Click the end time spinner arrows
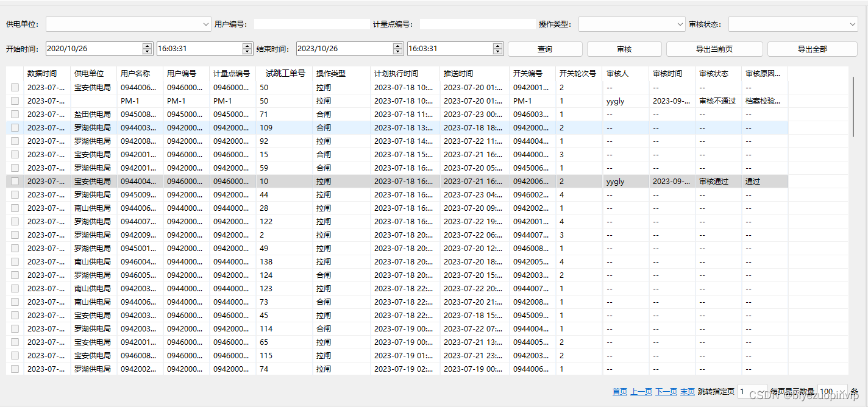The width and height of the screenshot is (868, 407). pos(498,49)
